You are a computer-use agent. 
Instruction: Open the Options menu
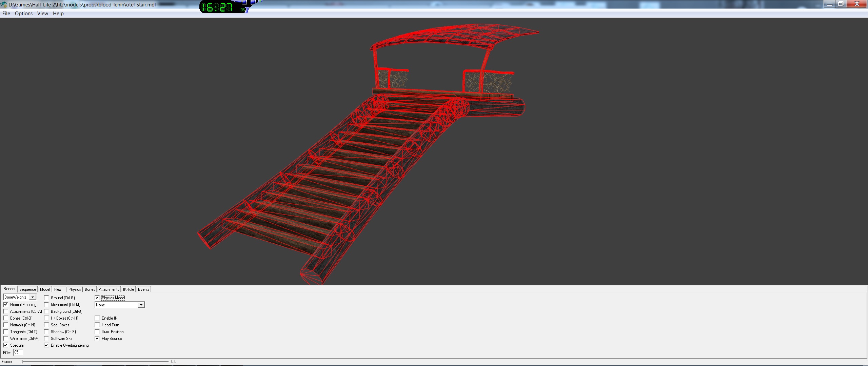point(23,14)
